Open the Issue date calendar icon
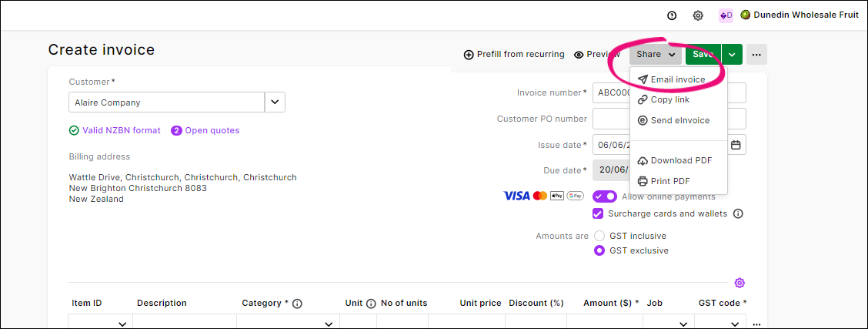Viewport: 868px width, 329px height. coord(736,145)
